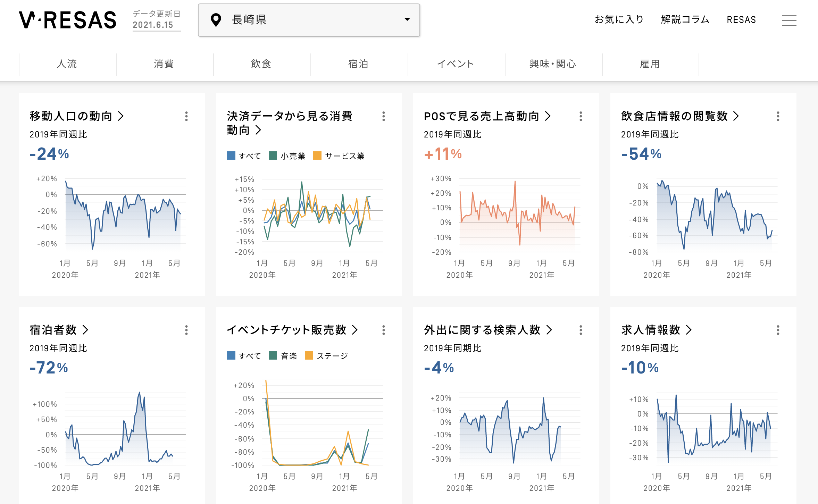Click the blue すべて swatch in consumption legend
The height and width of the screenshot is (504, 818).
pyautogui.click(x=231, y=156)
